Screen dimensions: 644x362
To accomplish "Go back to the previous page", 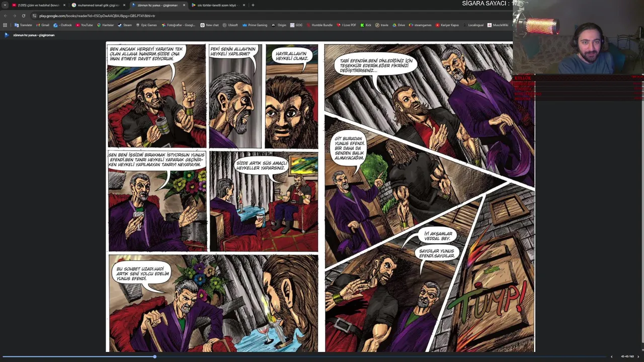I will pos(6,16).
